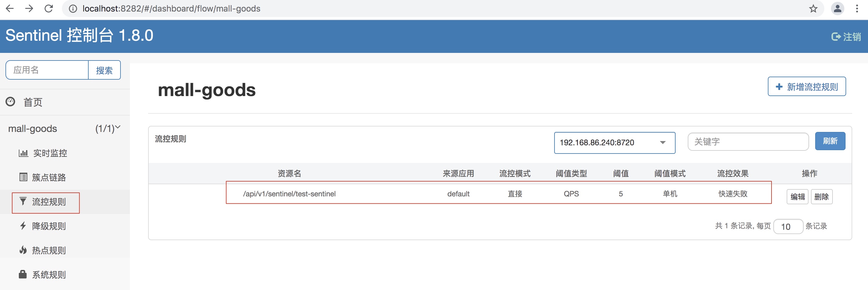Click the default source application cell
This screenshot has height=290, width=868.
point(458,194)
